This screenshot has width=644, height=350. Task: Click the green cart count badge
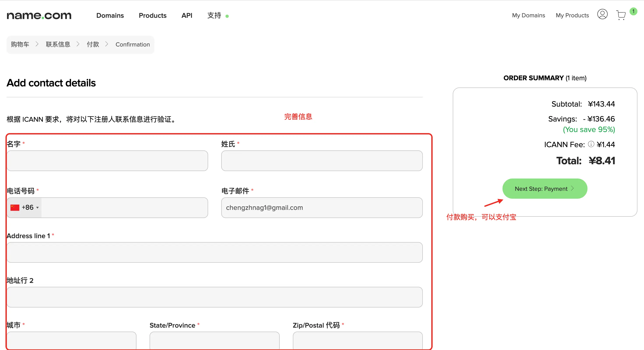click(x=633, y=11)
